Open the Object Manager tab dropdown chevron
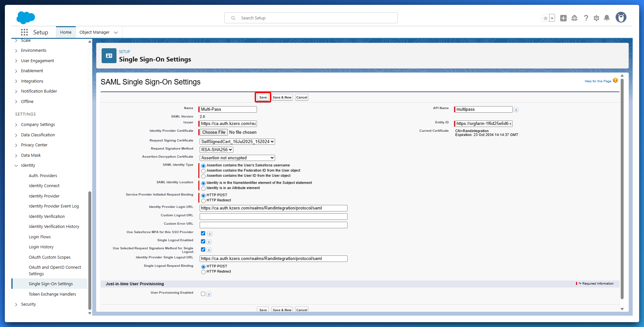The image size is (644, 327). coord(116,32)
